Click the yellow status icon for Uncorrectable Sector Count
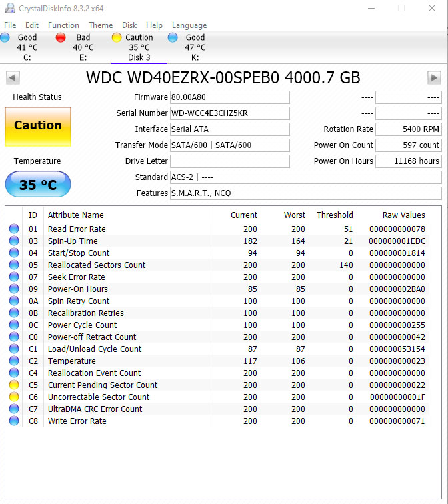The image size is (448, 504). [13, 397]
